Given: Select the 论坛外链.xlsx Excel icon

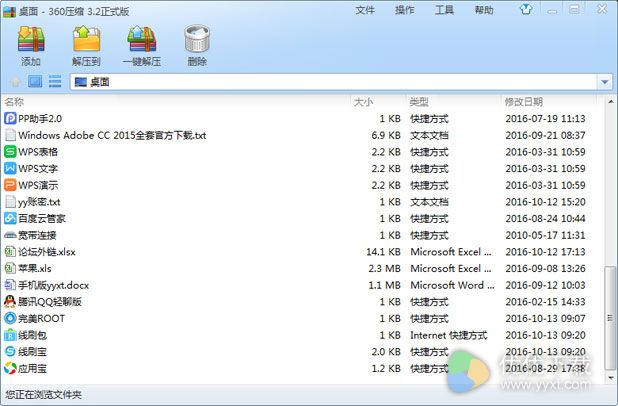Looking at the screenshot, I should pos(10,251).
